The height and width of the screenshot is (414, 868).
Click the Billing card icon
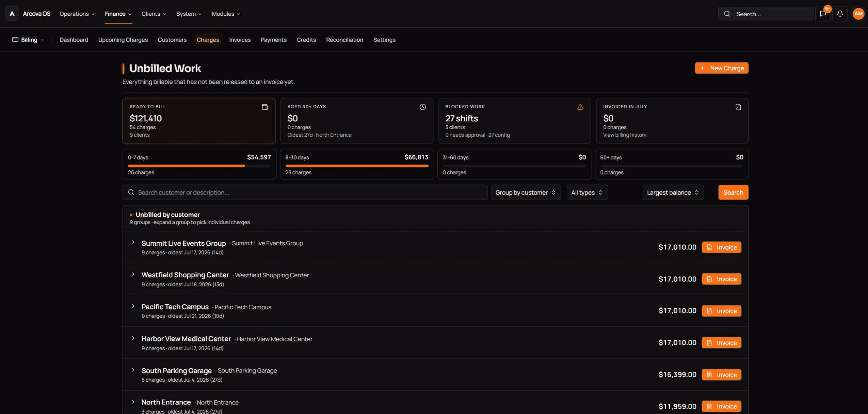coord(15,40)
